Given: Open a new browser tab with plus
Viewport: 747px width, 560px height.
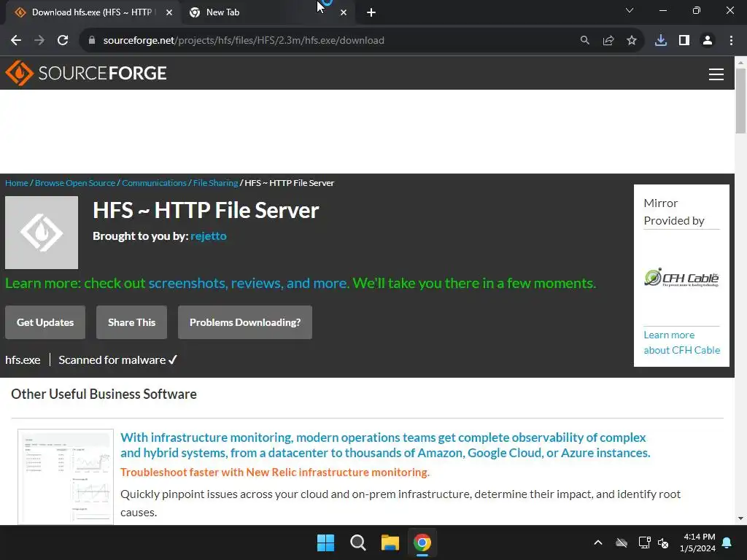Looking at the screenshot, I should pos(371,13).
